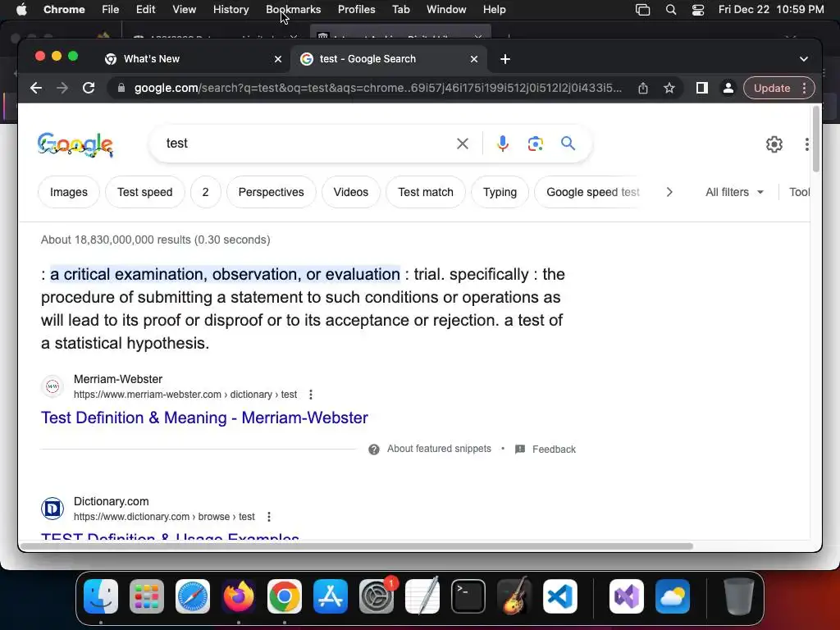The height and width of the screenshot is (630, 840).
Task: Start voice search with microphone icon
Action: (503, 144)
